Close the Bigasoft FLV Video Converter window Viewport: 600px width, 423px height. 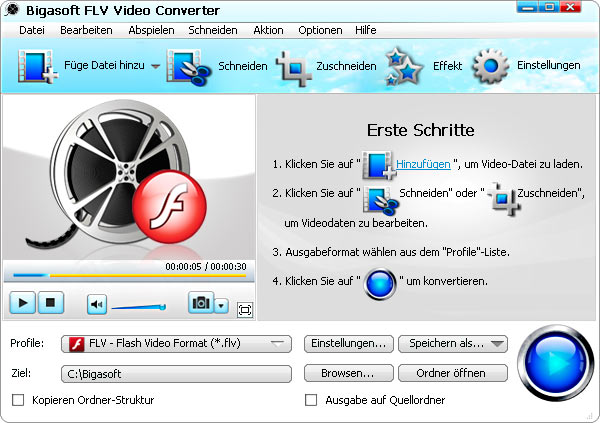tap(570, 7)
